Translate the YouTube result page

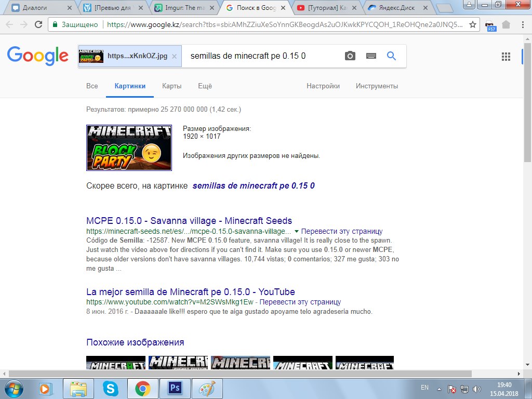(x=300, y=302)
